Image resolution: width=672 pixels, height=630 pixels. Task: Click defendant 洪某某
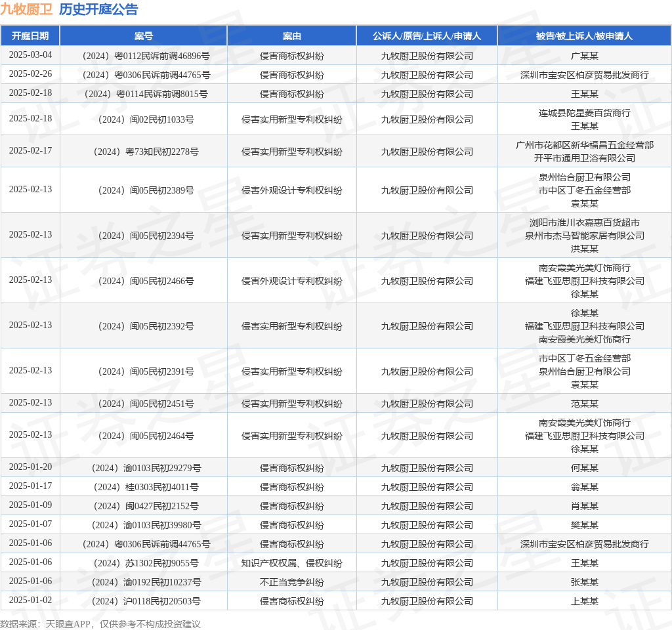click(585, 249)
